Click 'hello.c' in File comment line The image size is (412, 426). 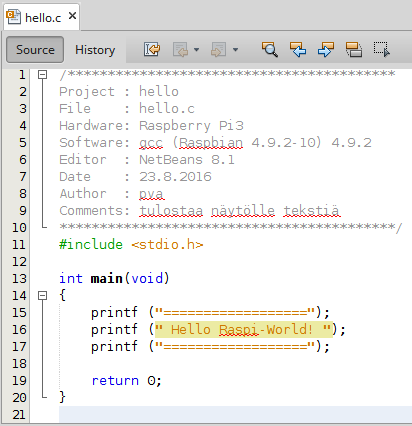pos(167,109)
